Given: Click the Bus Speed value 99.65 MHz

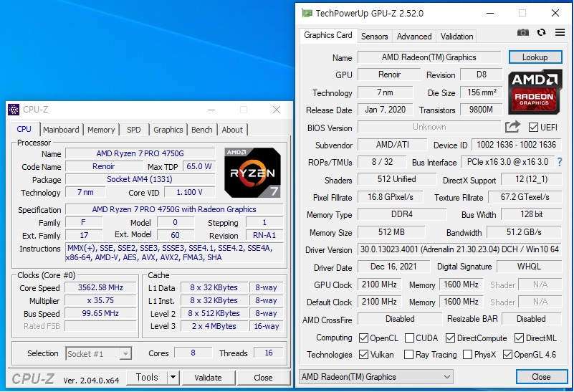Looking at the screenshot, I should (100, 313).
